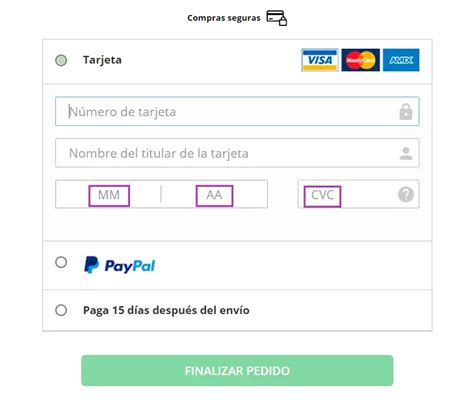This screenshot has width=474, height=414.
Task: Click the secure card lock icon beside Compras seguras
Action: [277, 18]
